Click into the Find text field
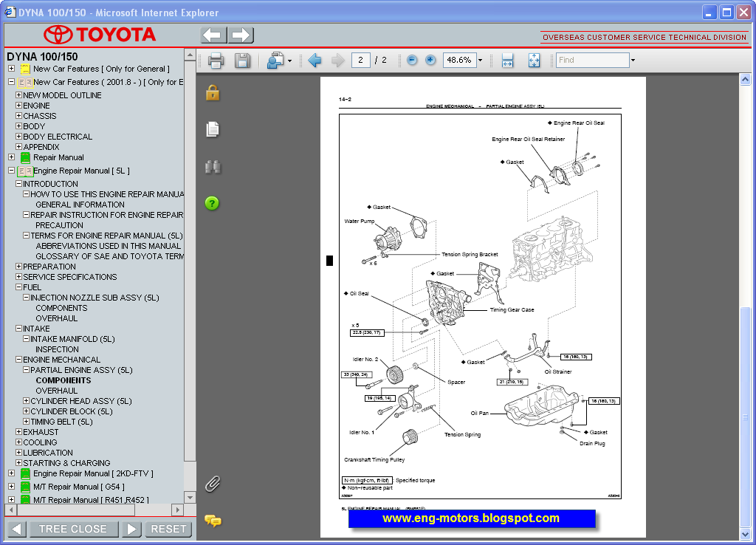The height and width of the screenshot is (545, 756). coord(593,61)
